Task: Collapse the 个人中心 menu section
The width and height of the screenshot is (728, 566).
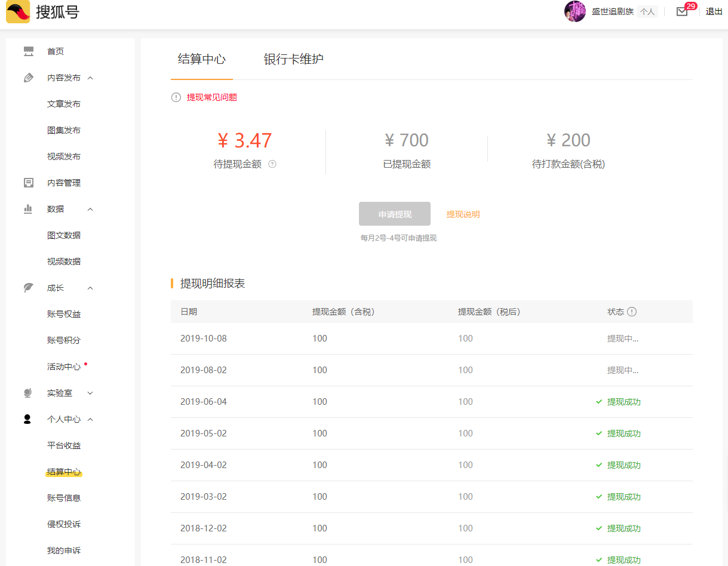Action: (90, 419)
